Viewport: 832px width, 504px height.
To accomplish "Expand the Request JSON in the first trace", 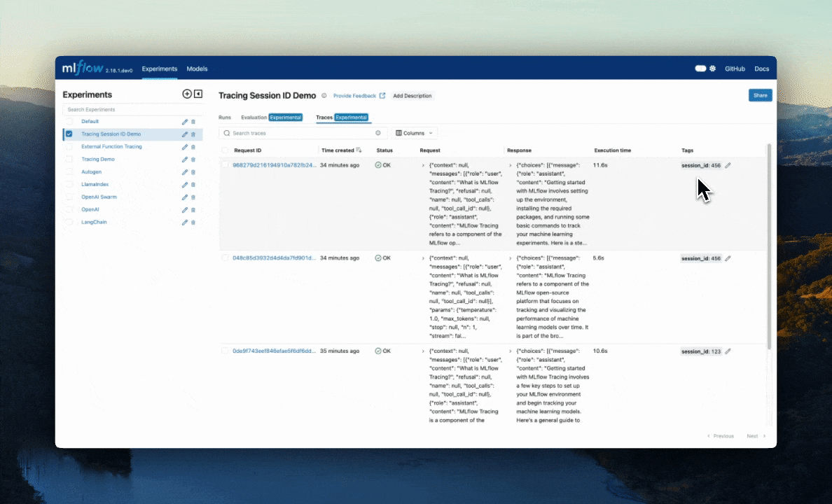I will click(x=423, y=166).
